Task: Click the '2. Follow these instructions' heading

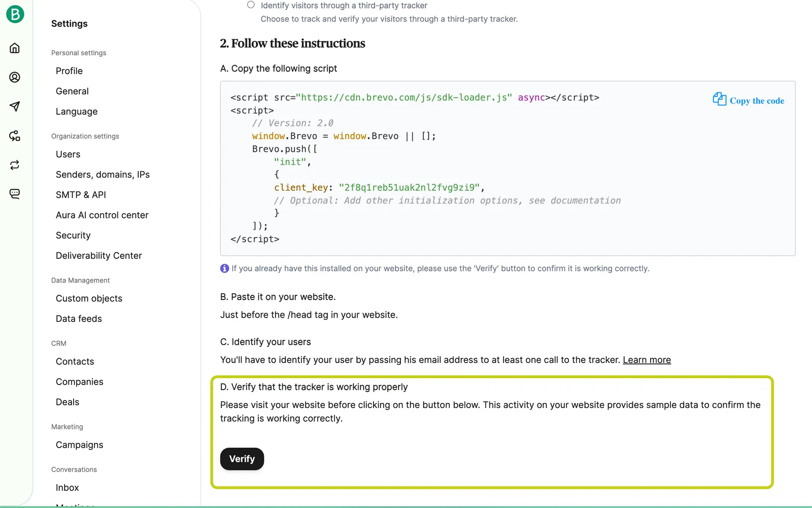Action: coord(293,44)
